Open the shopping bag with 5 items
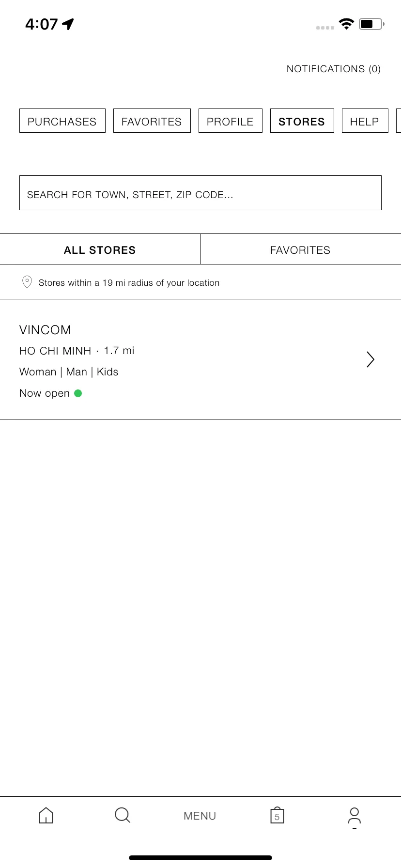This screenshot has width=401, height=868. [x=277, y=815]
